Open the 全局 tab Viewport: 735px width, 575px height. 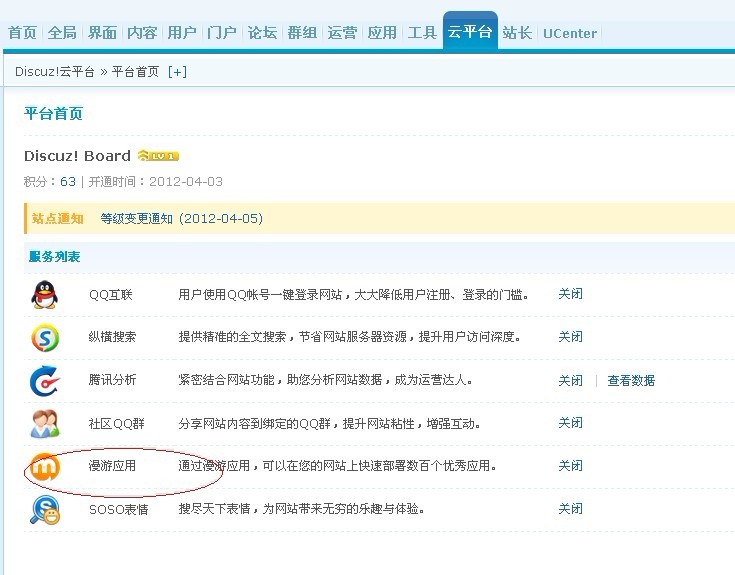62,33
